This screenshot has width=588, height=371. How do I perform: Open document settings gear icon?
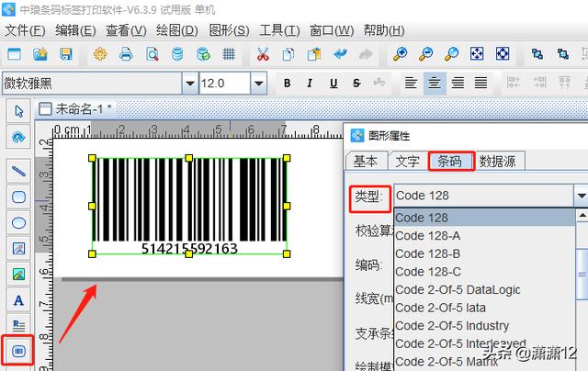pyautogui.click(x=100, y=54)
